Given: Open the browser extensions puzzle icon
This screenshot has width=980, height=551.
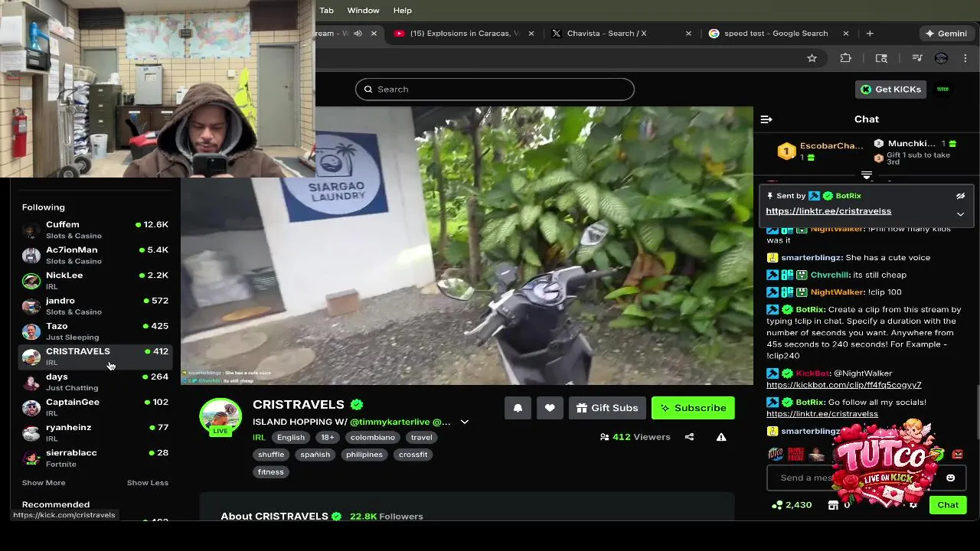Looking at the screenshot, I should click(845, 58).
